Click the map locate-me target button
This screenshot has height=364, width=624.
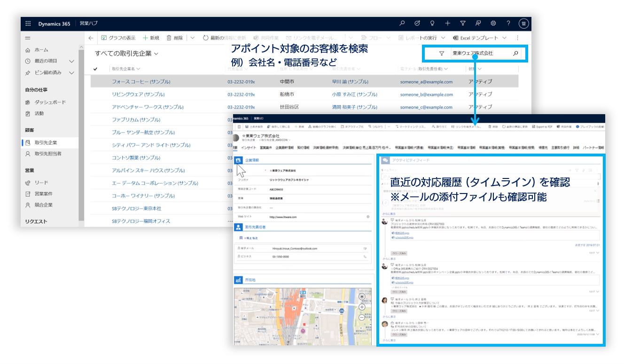[362, 297]
